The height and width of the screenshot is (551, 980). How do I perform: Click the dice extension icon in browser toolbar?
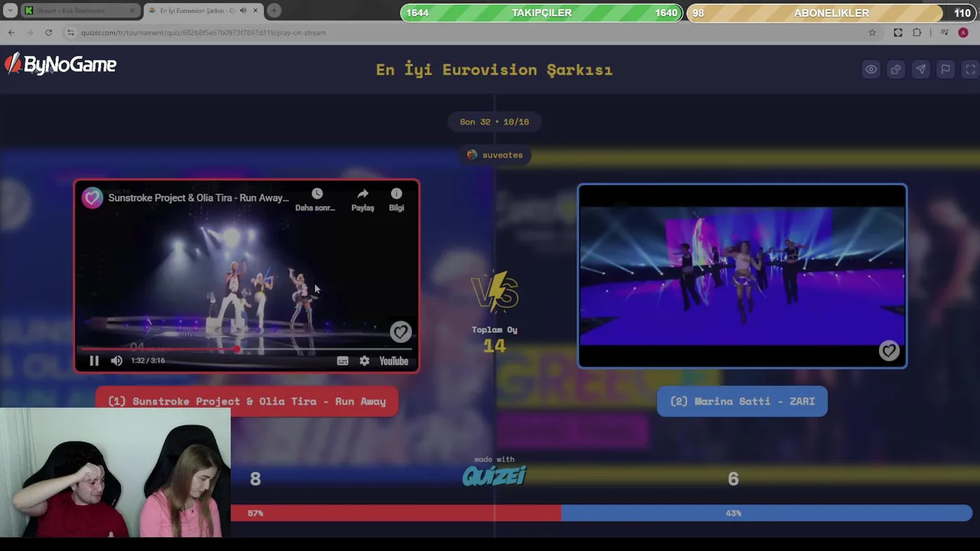click(898, 32)
